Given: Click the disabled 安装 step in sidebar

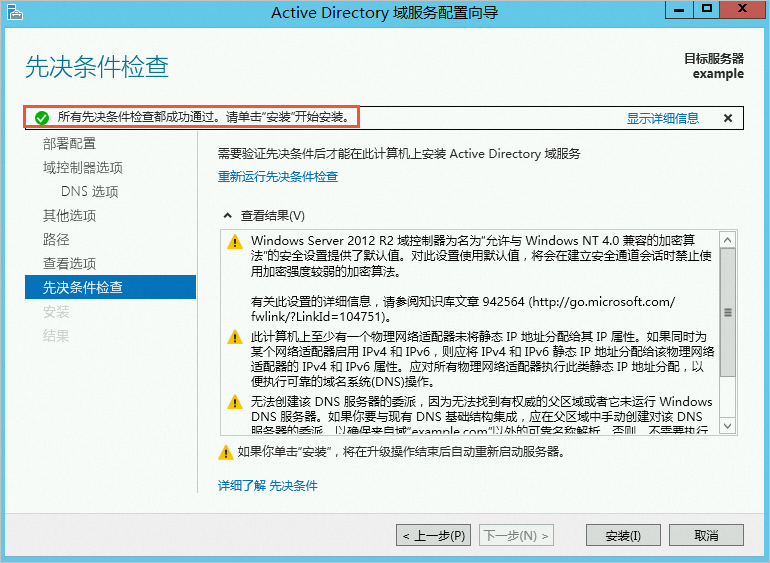Looking at the screenshot, I should 56,311.
